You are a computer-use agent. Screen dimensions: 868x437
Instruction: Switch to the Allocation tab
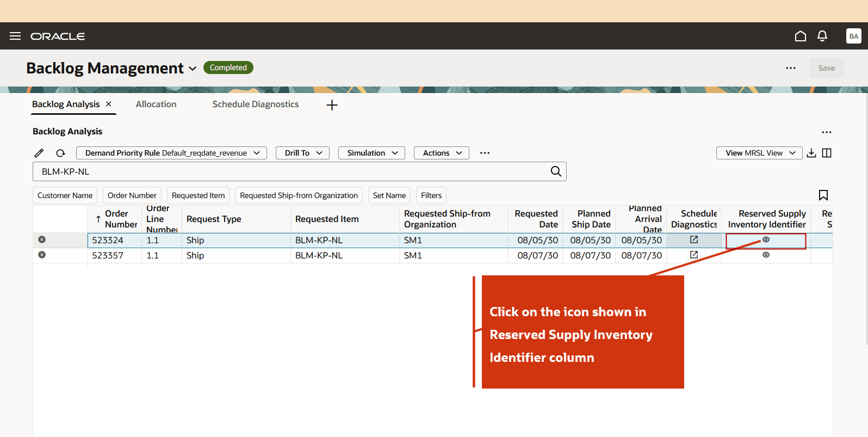click(156, 104)
